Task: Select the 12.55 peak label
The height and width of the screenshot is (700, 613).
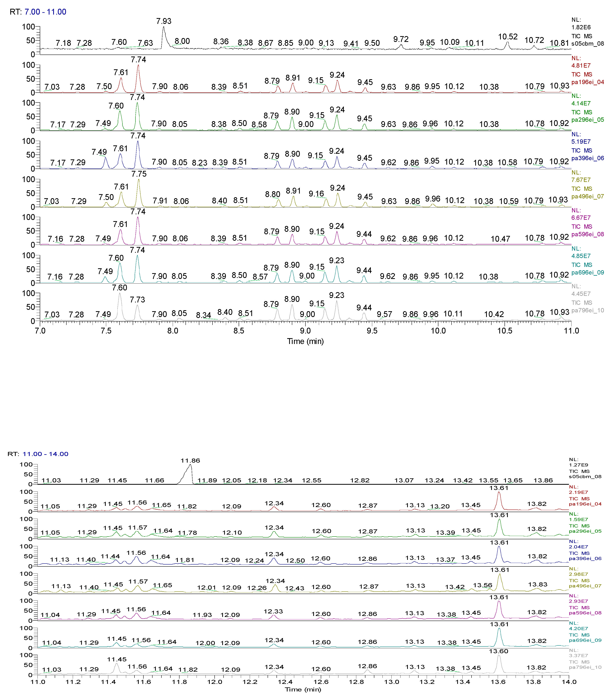Action: click(312, 480)
